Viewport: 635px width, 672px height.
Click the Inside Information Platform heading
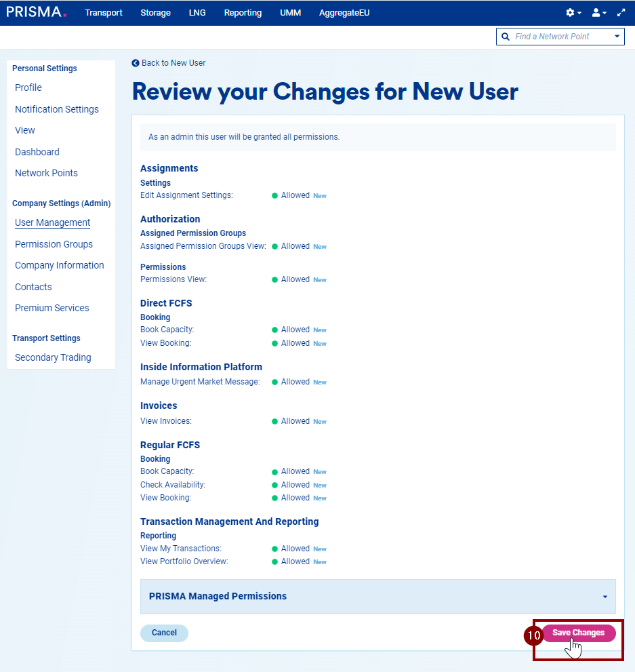201,367
